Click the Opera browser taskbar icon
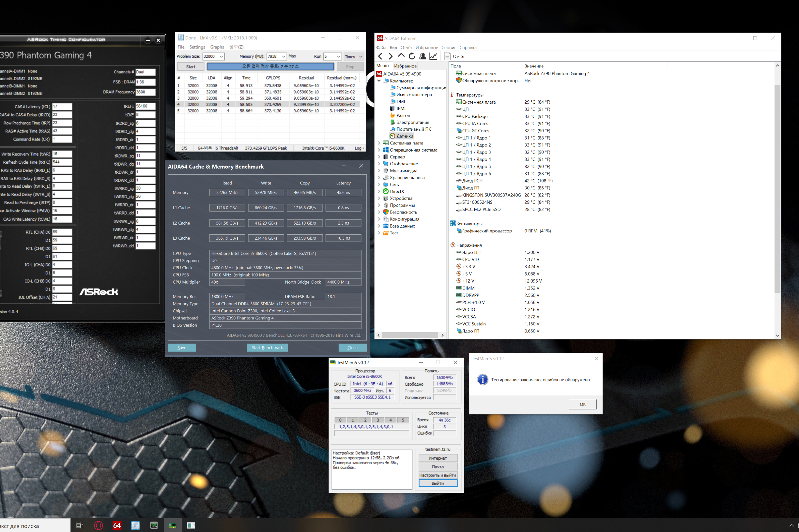Image resolution: width=799 pixels, height=532 pixels. pyautogui.click(x=99, y=525)
